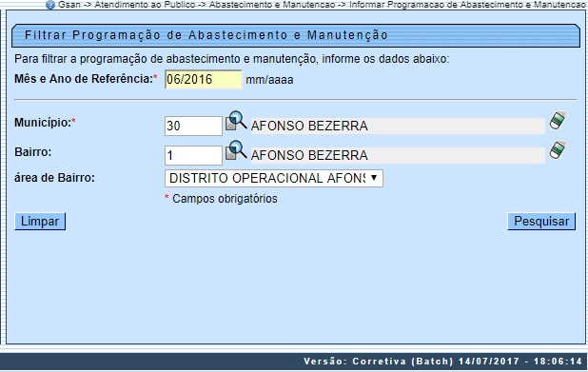
Task: Click the Mês e Ano de Referência label
Action: pyautogui.click(x=84, y=79)
